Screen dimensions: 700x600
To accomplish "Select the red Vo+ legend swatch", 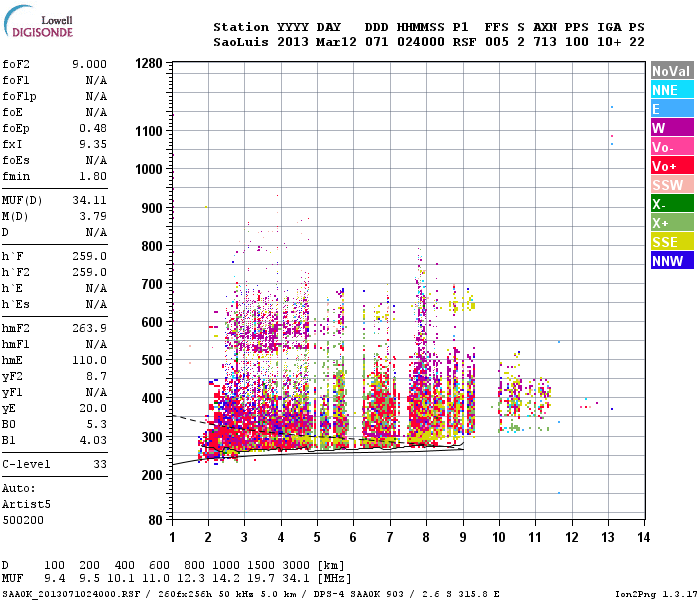I will tap(672, 166).
